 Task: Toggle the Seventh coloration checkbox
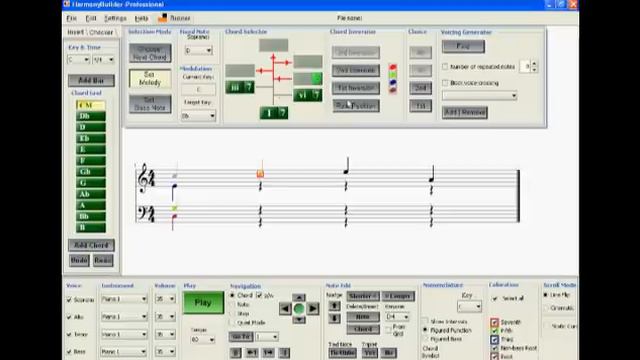coord(495,322)
